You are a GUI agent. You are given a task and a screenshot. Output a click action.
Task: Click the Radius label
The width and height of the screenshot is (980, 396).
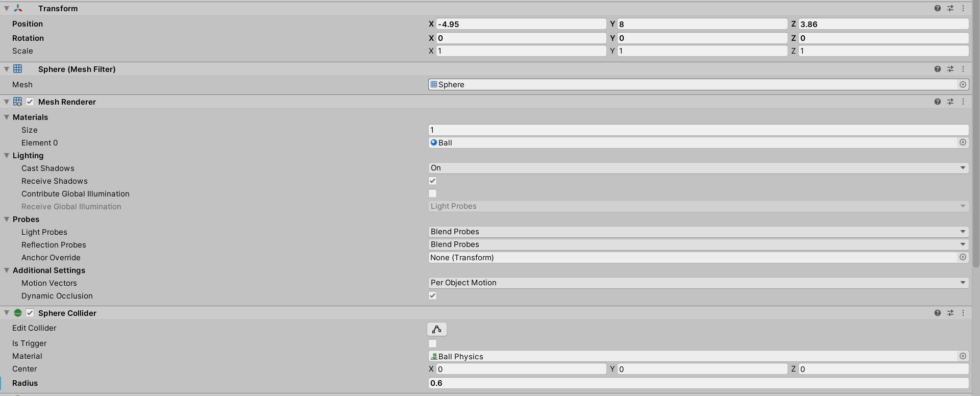click(25, 383)
